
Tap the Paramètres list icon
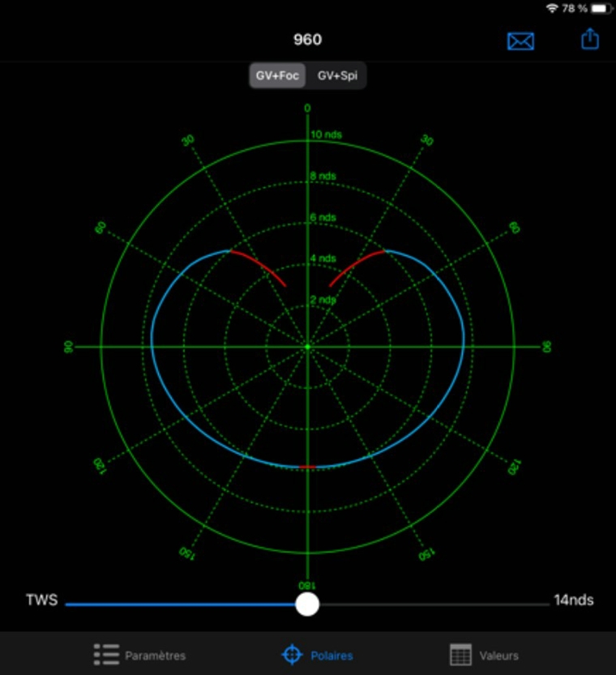[106, 655]
